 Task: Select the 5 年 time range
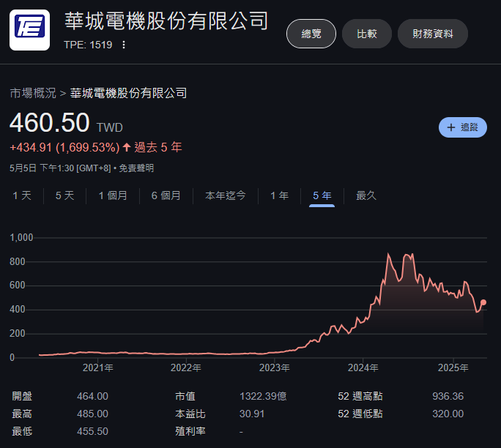tap(322, 195)
